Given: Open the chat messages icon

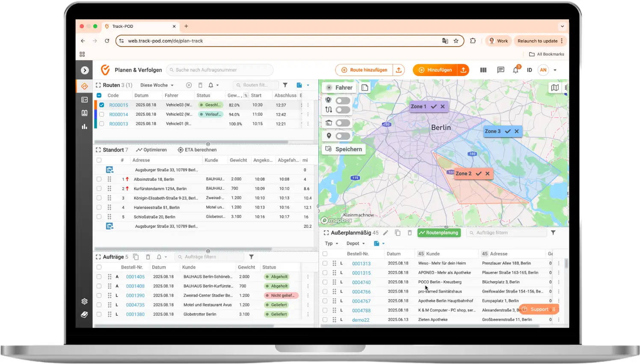Looking at the screenshot, I should tap(501, 70).
